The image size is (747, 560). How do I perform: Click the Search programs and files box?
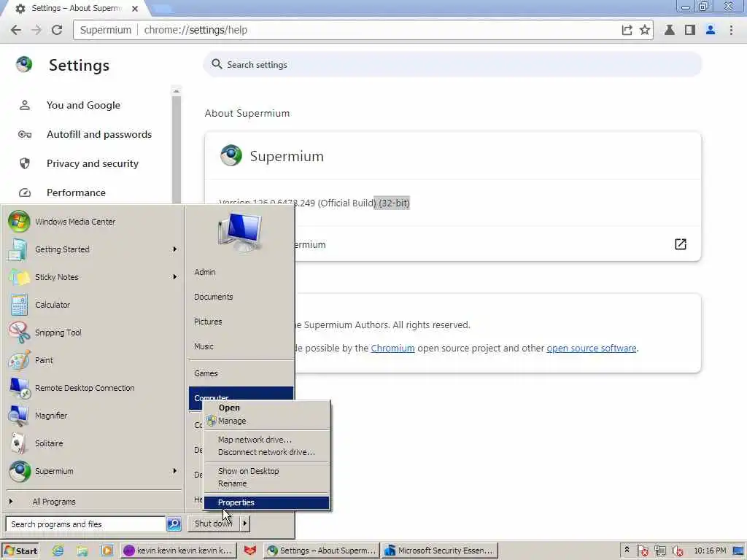pos(86,524)
